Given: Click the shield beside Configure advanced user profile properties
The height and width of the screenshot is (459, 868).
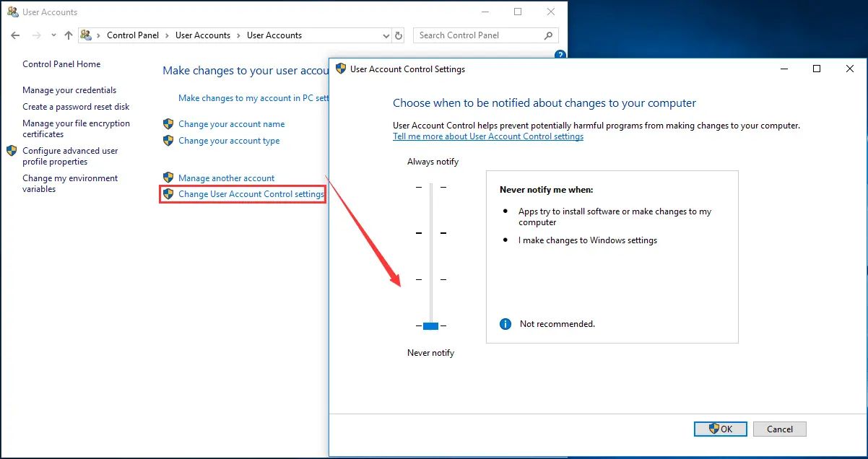Looking at the screenshot, I should click(x=12, y=152).
